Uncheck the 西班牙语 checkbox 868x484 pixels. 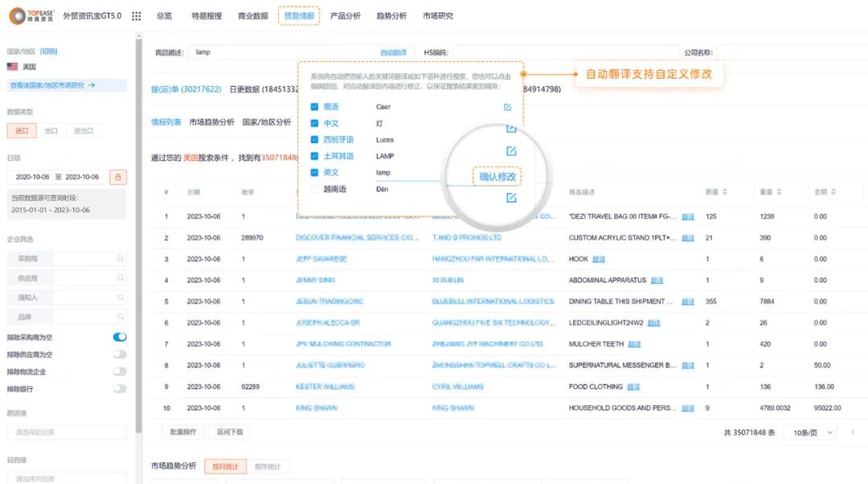point(314,140)
